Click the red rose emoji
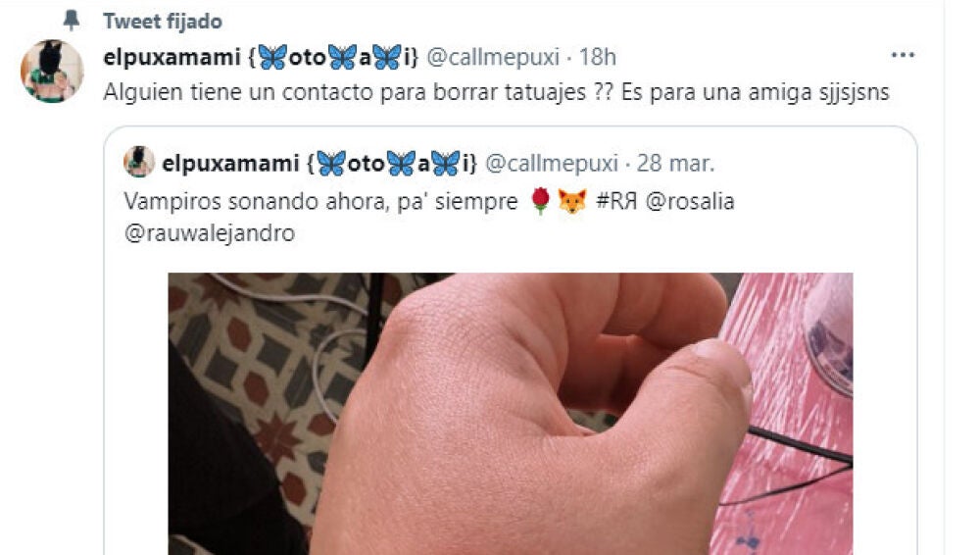This screenshot has height=555, width=980. click(x=540, y=201)
